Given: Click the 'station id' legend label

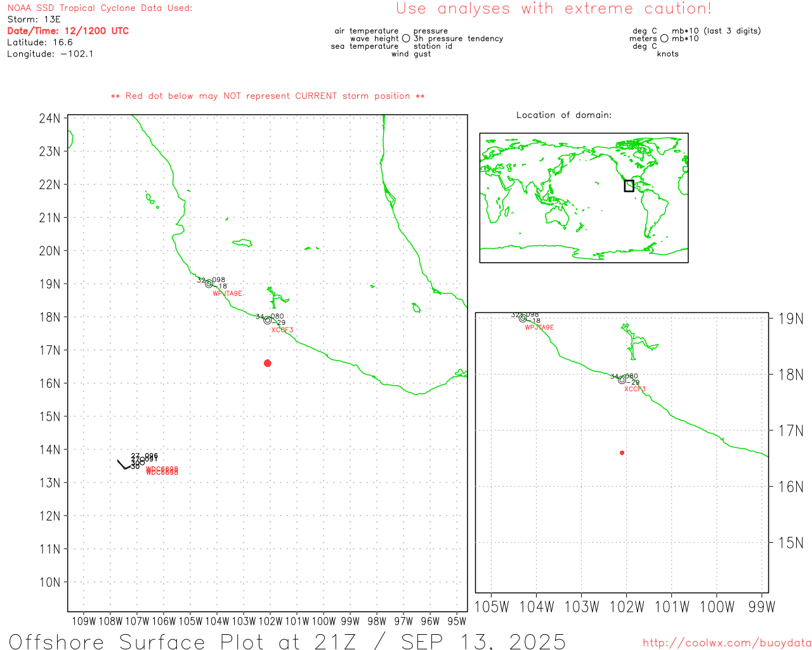Looking at the screenshot, I should point(433,46).
